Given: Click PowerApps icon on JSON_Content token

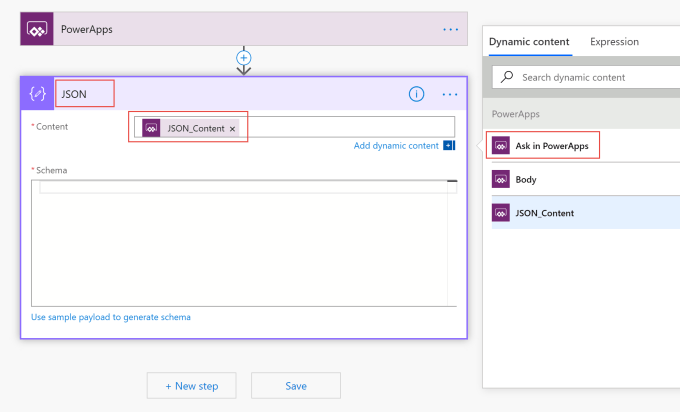Looking at the screenshot, I should [x=151, y=128].
